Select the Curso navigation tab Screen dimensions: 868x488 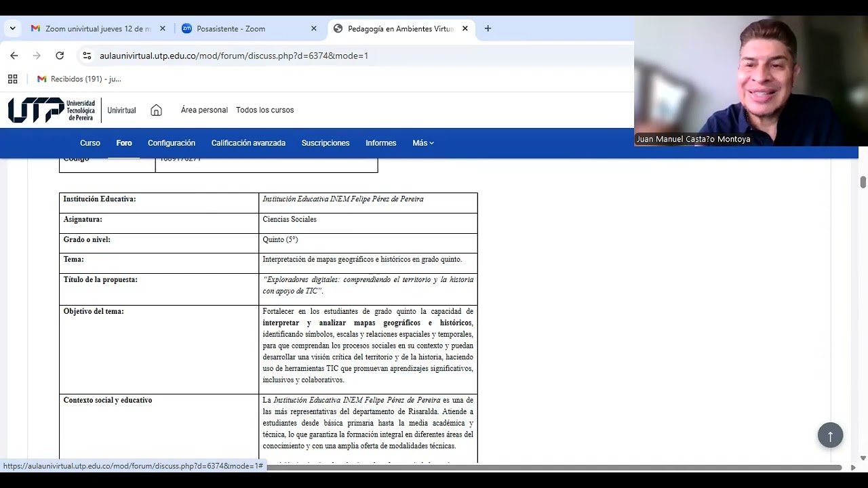tap(90, 143)
